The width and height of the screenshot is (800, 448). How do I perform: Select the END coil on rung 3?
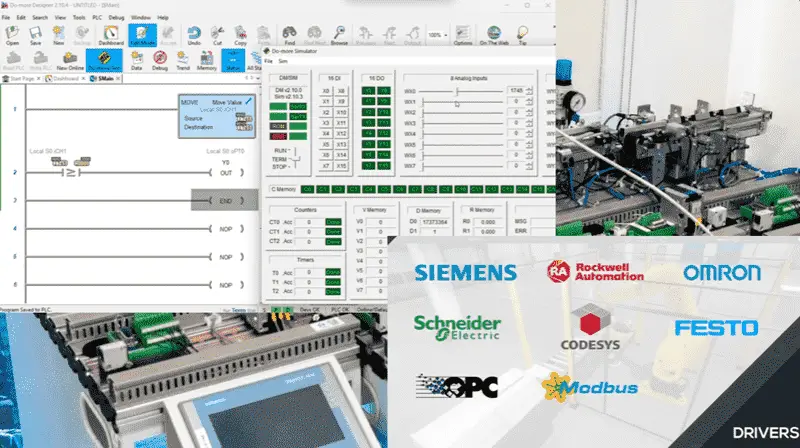(225, 200)
